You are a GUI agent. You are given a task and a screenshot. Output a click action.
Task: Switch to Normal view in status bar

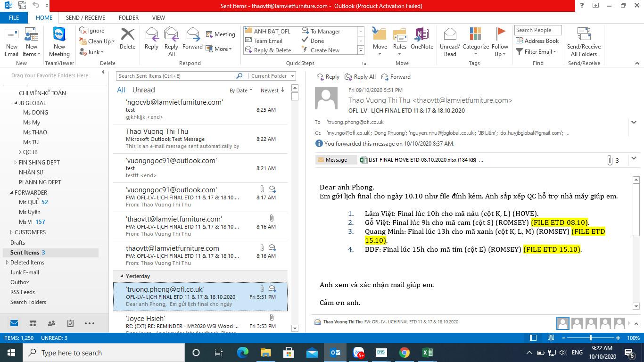pos(533,338)
